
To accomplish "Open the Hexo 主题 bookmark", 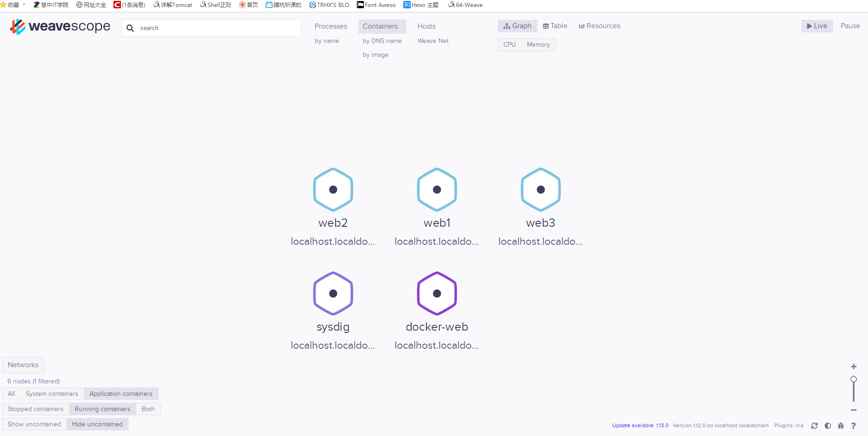I will [421, 5].
